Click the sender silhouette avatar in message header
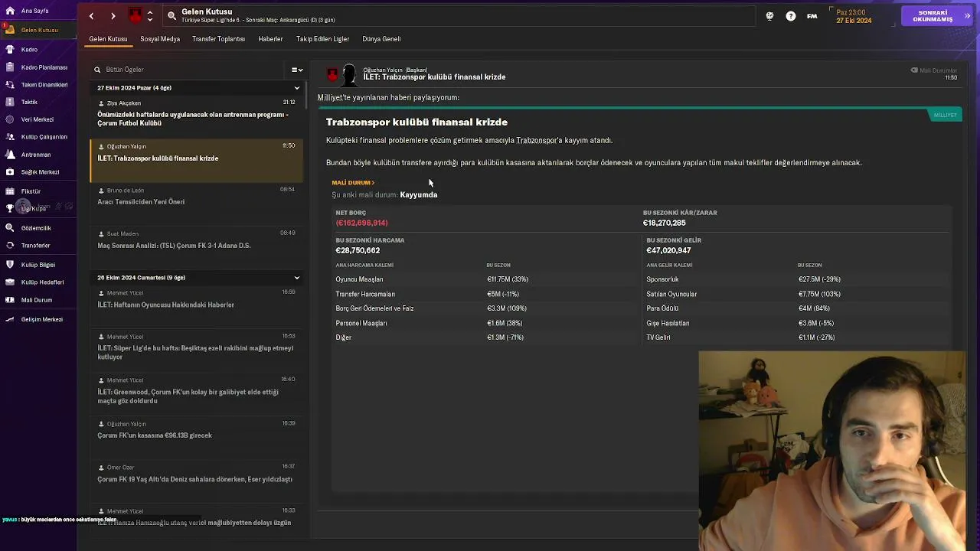Screen dimensions: 980x551 point(349,74)
